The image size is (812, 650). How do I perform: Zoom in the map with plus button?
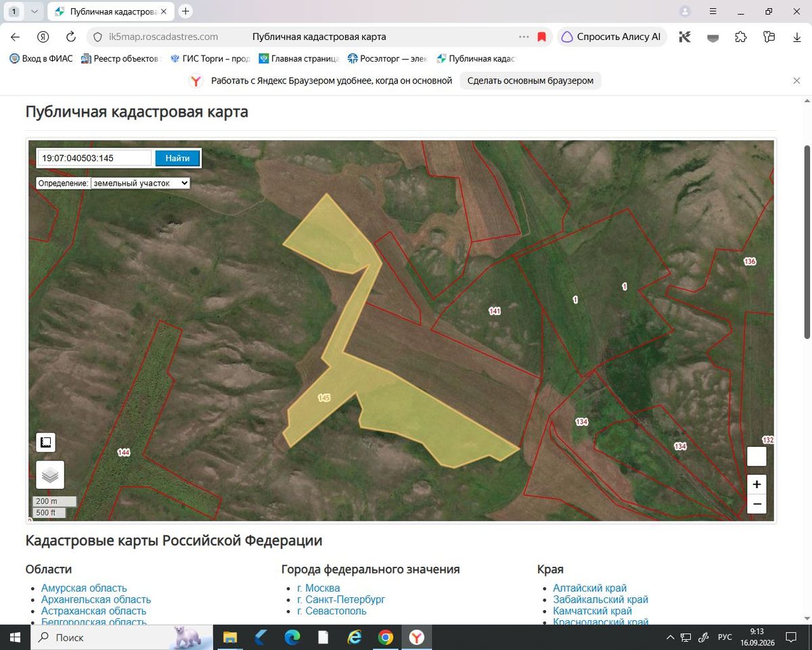(757, 484)
